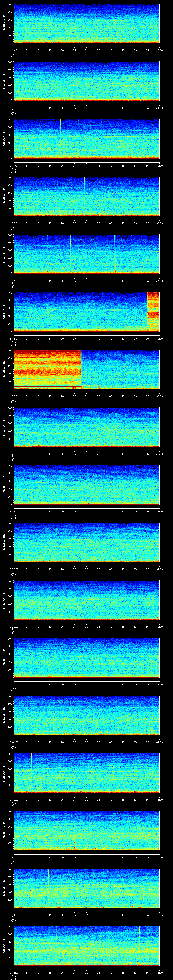173x980 pixels.
Task: Select the spectrogram panel starting at 16:36:00
Action: tap(86, 427)
